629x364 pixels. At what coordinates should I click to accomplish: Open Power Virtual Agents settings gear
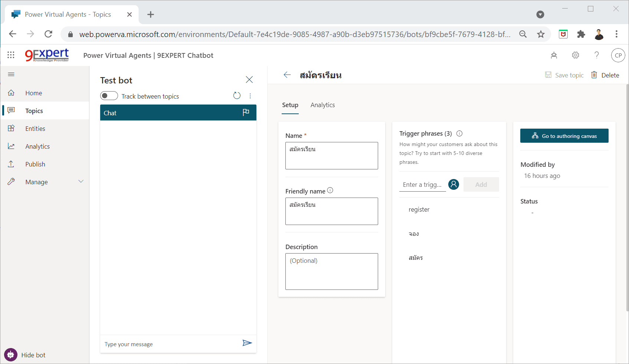575,55
